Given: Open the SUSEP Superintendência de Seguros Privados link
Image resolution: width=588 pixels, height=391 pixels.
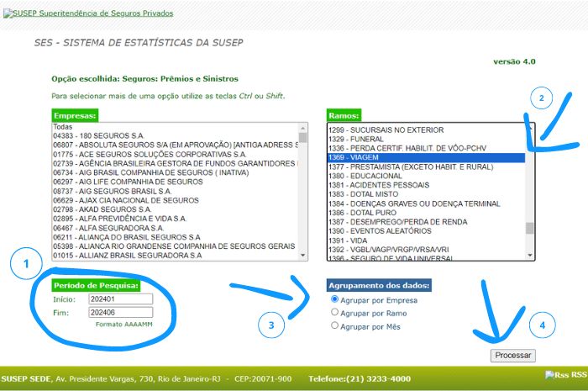Looking at the screenshot, I should point(88,13).
